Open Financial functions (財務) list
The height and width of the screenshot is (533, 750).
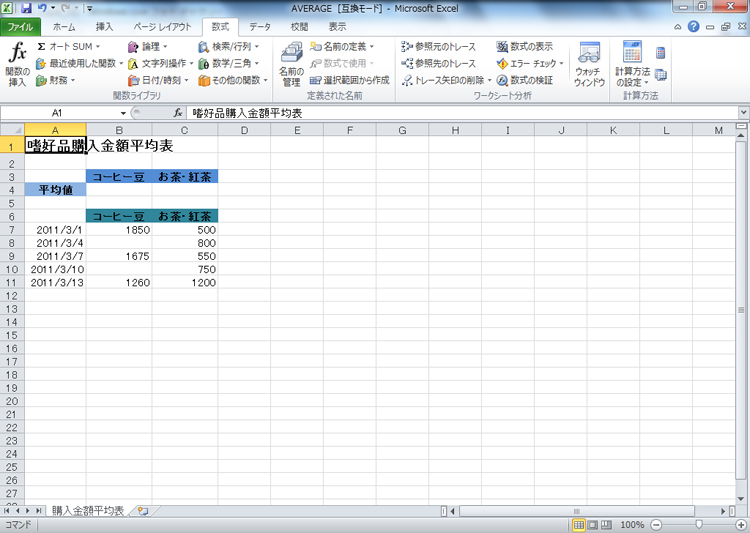[55, 80]
